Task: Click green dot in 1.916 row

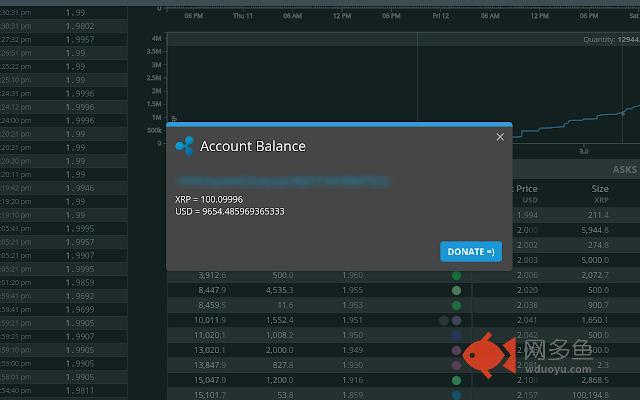Action: coord(456,380)
